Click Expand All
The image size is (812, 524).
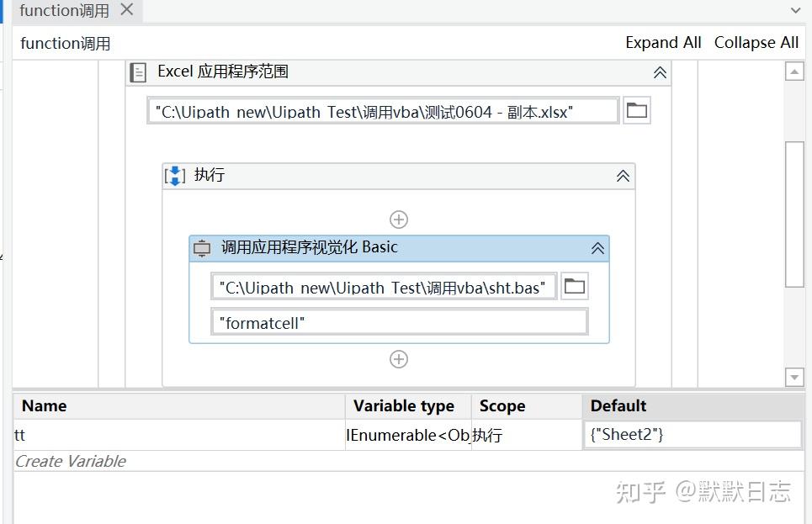(x=663, y=42)
